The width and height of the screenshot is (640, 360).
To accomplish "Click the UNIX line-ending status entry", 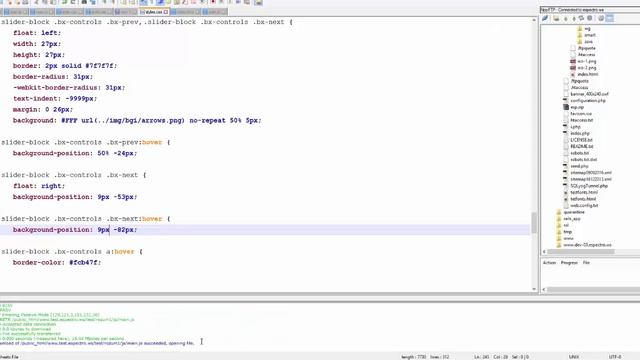I will click(574, 357).
